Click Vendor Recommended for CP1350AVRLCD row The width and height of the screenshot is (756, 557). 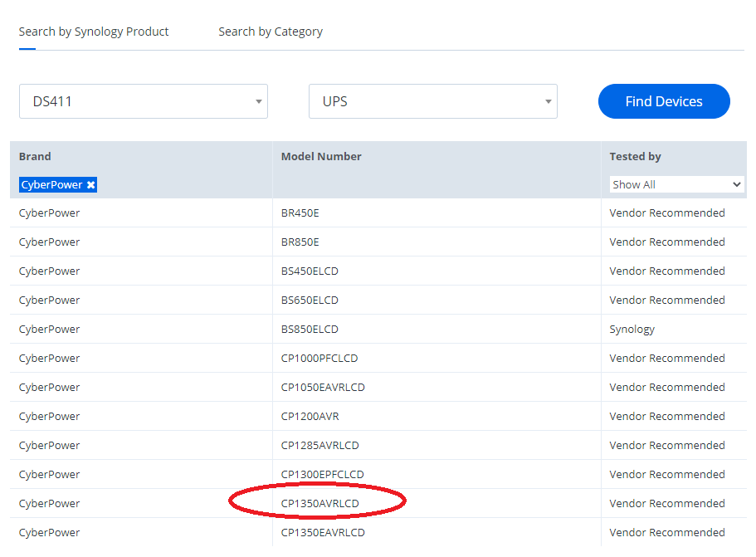click(667, 504)
